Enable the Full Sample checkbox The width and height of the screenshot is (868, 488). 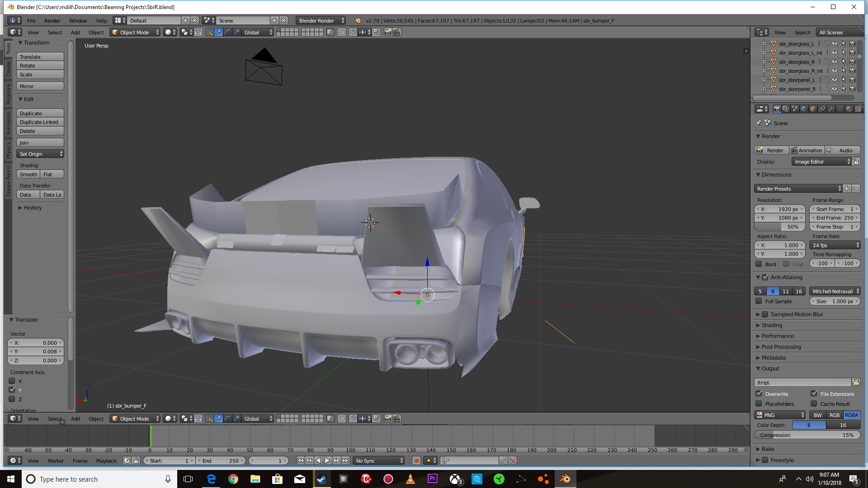tap(759, 301)
